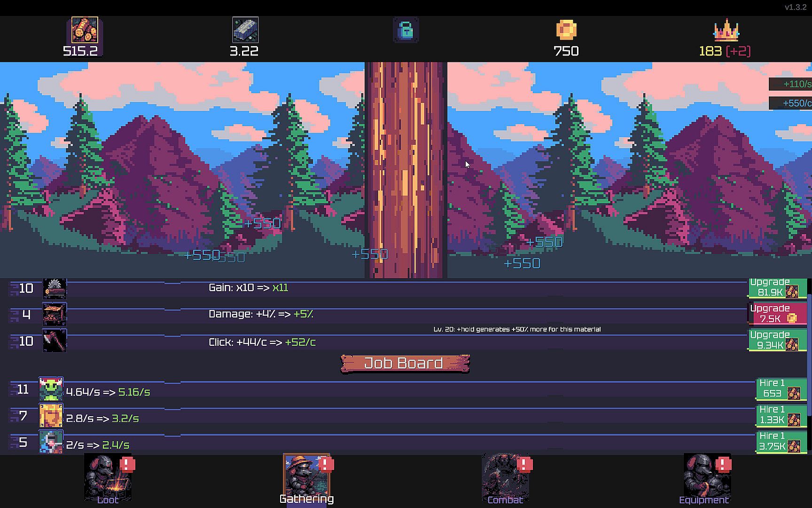Hire one worker for 3.75K
The width and height of the screenshot is (812, 508).
[781, 441]
